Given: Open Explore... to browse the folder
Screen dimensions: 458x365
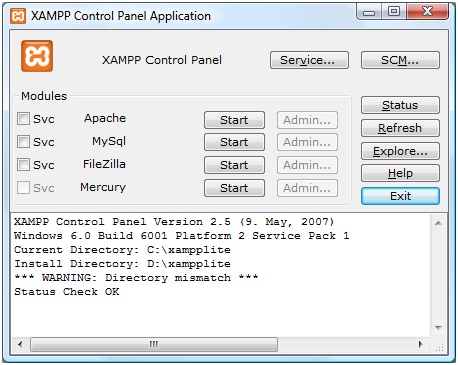Looking at the screenshot, I should 400,151.
